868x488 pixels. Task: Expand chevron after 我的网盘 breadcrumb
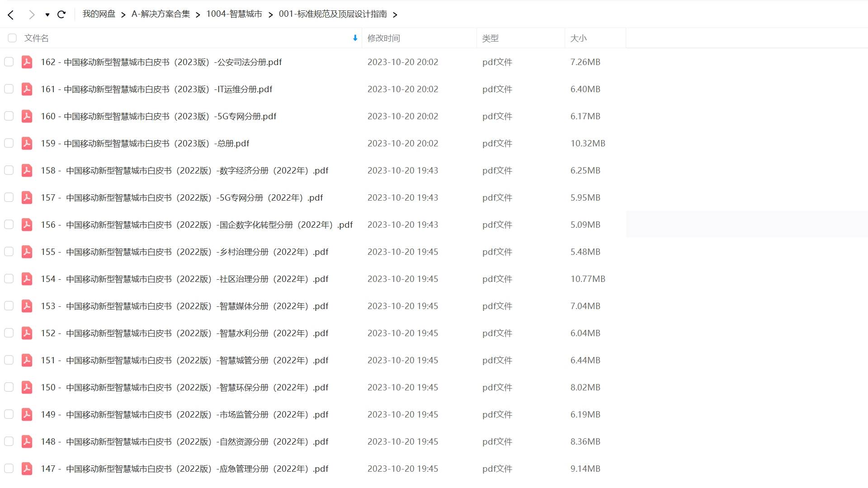point(123,15)
